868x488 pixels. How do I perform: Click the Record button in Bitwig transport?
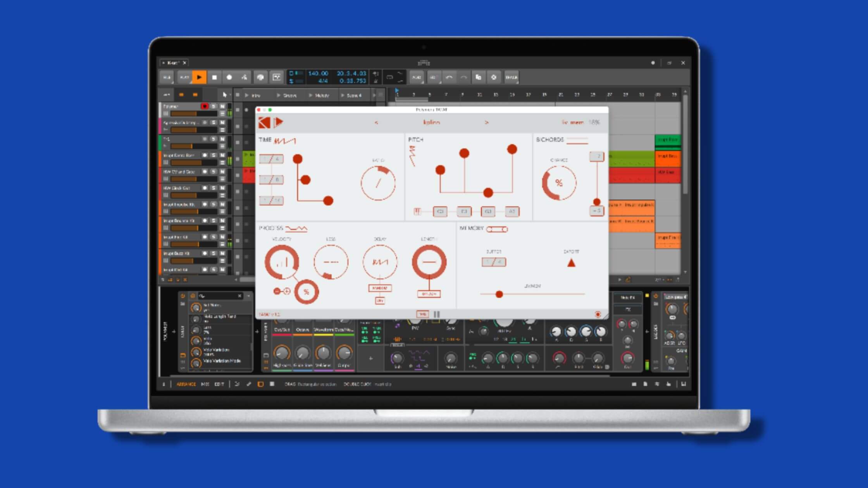229,77
